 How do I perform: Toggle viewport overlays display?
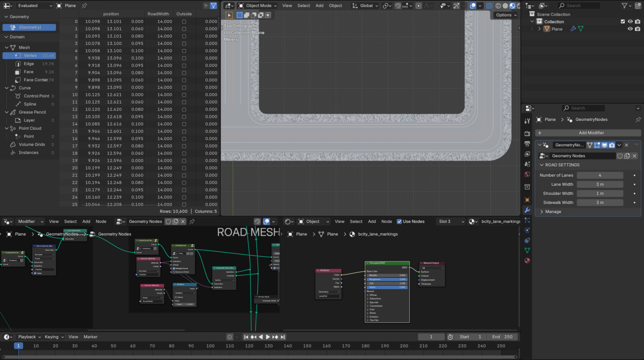(x=473, y=6)
